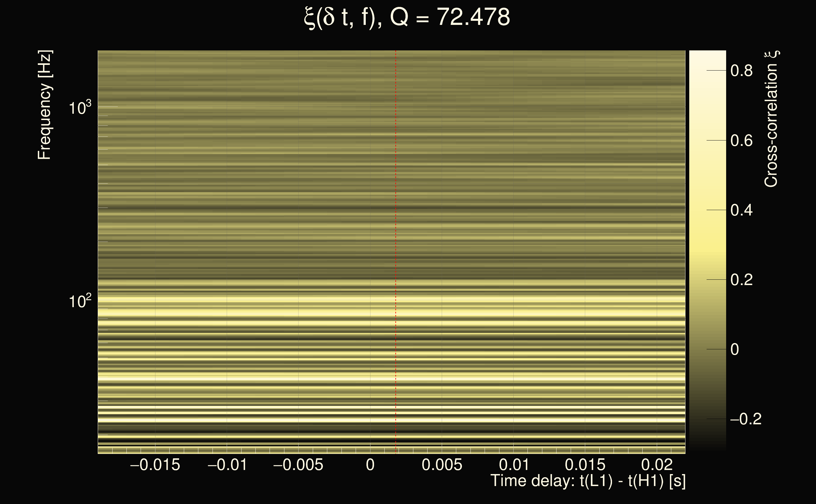This screenshot has height=504, width=816.
Task: Click the 0 value on the colorbar
Action: pos(735,349)
